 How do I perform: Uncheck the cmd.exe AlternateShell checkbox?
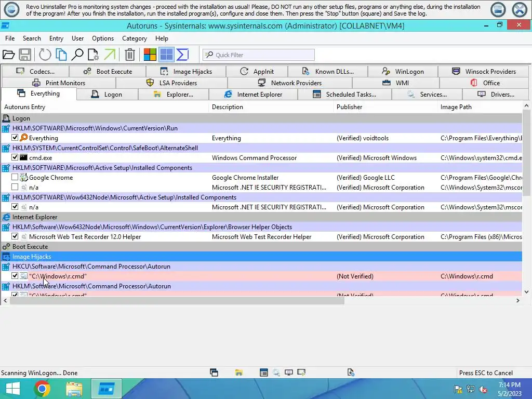click(15, 157)
